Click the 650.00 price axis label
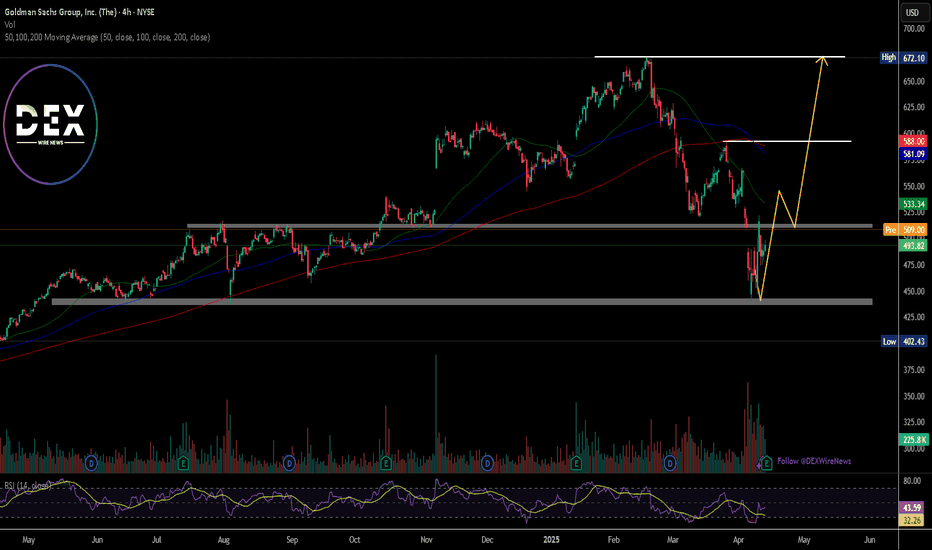932x550 pixels. (x=914, y=81)
